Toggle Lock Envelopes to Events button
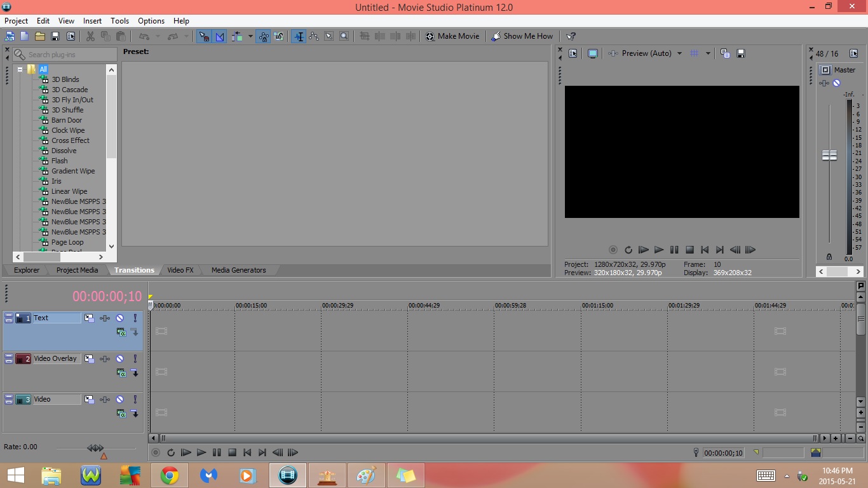The image size is (868, 488). coord(264,36)
